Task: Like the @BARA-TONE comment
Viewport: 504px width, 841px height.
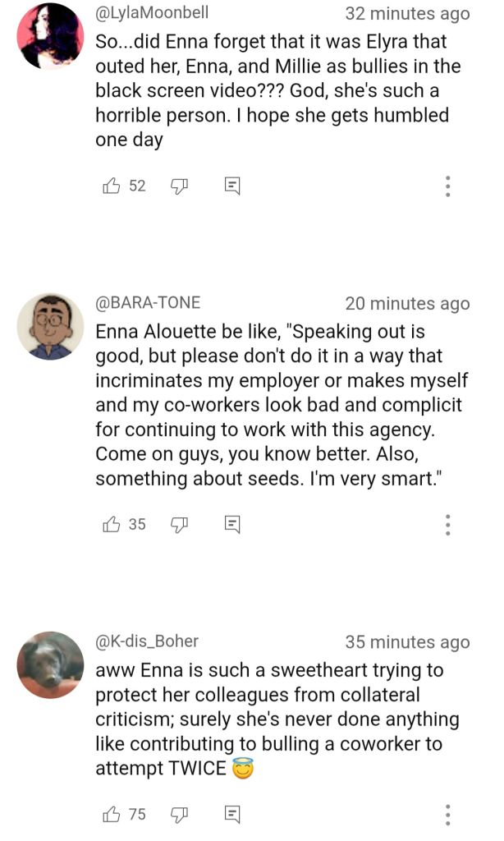Action: 111,524
